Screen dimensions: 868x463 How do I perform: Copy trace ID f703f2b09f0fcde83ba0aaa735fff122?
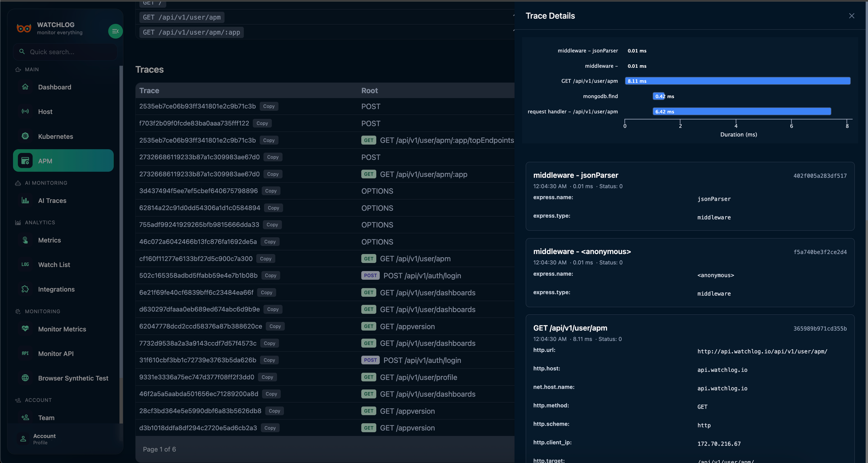click(262, 123)
